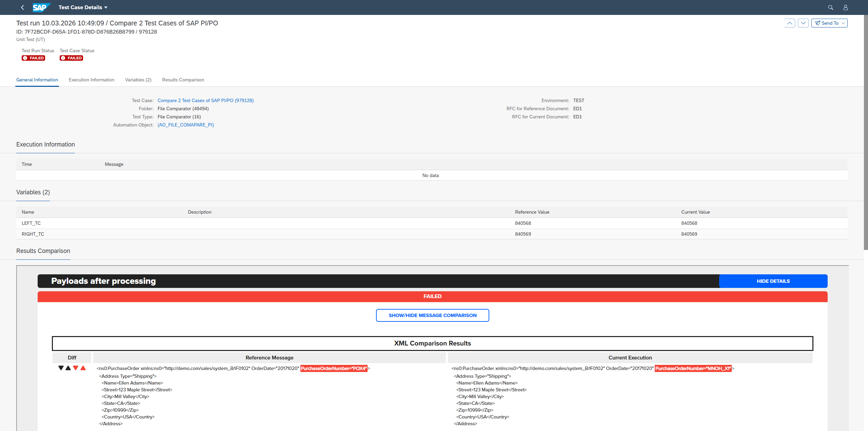Toggle SHOW/HIDE MESSAGE COMPARISON

[x=433, y=315]
